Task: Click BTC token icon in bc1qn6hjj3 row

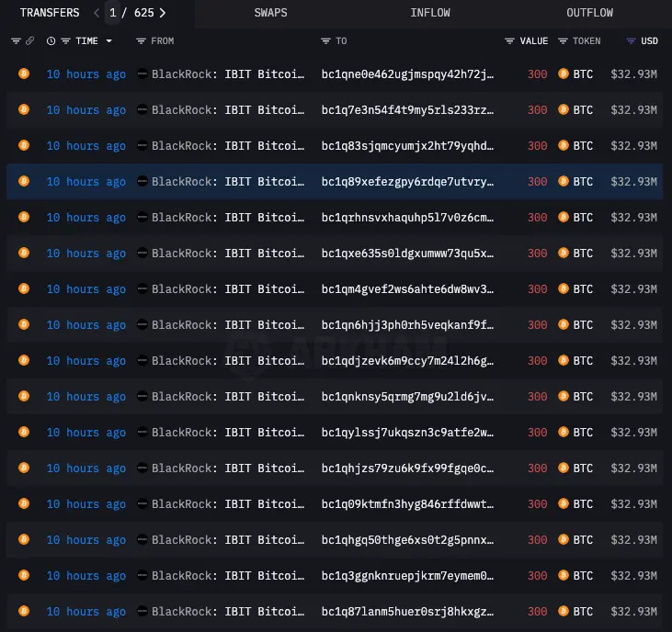Action: 564,324
